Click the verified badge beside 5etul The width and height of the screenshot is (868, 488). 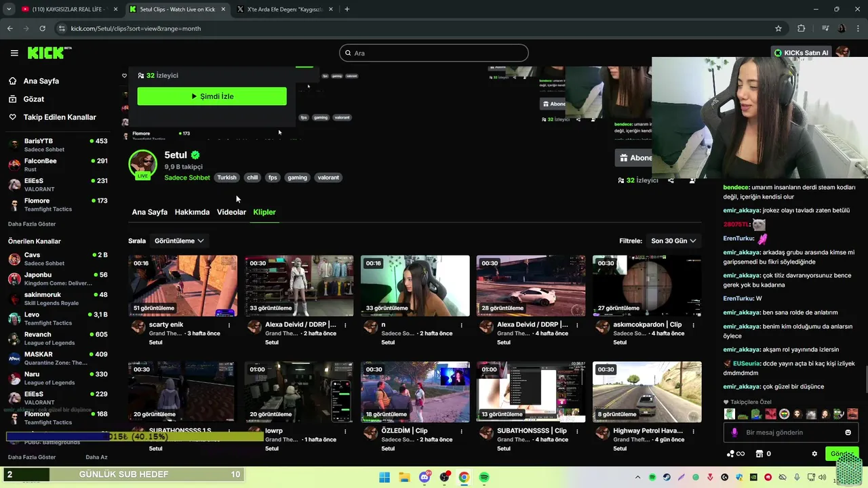(x=195, y=155)
